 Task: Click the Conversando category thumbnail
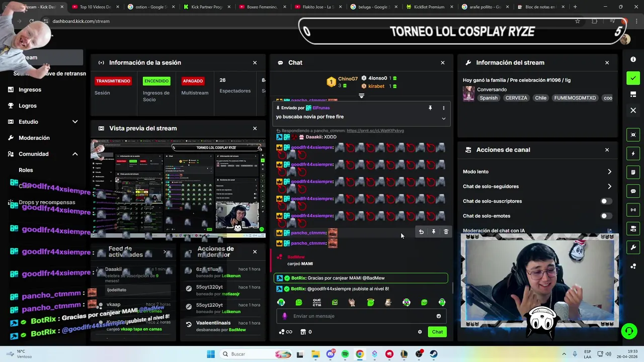point(468,94)
